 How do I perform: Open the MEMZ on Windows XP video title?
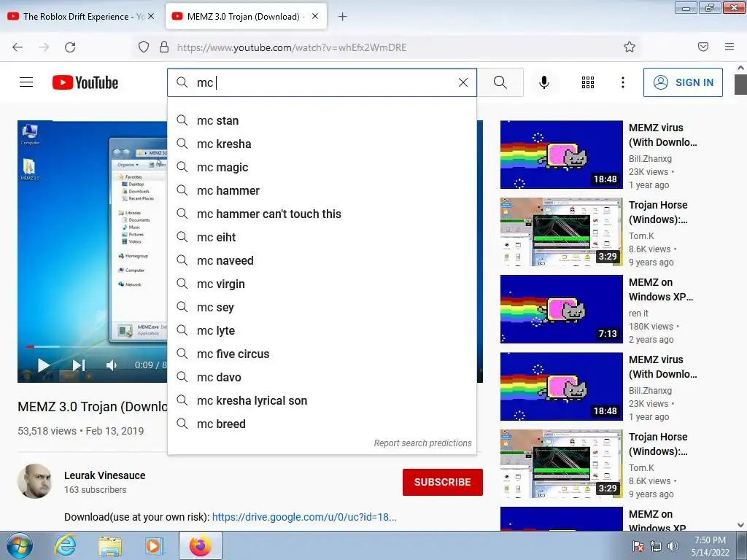[x=661, y=289]
